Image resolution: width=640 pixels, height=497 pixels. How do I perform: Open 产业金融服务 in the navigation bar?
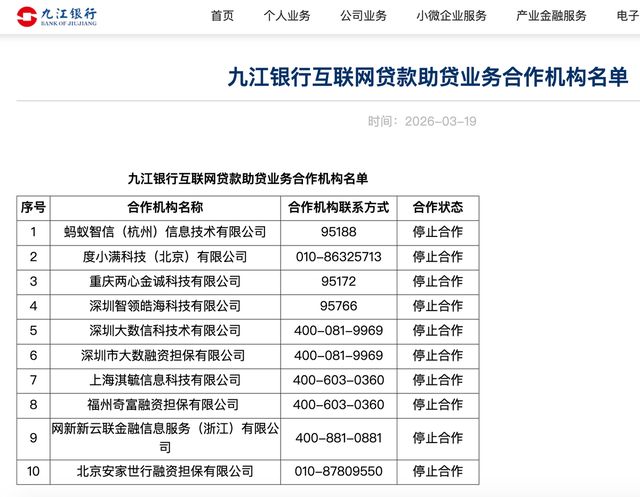pos(551,16)
